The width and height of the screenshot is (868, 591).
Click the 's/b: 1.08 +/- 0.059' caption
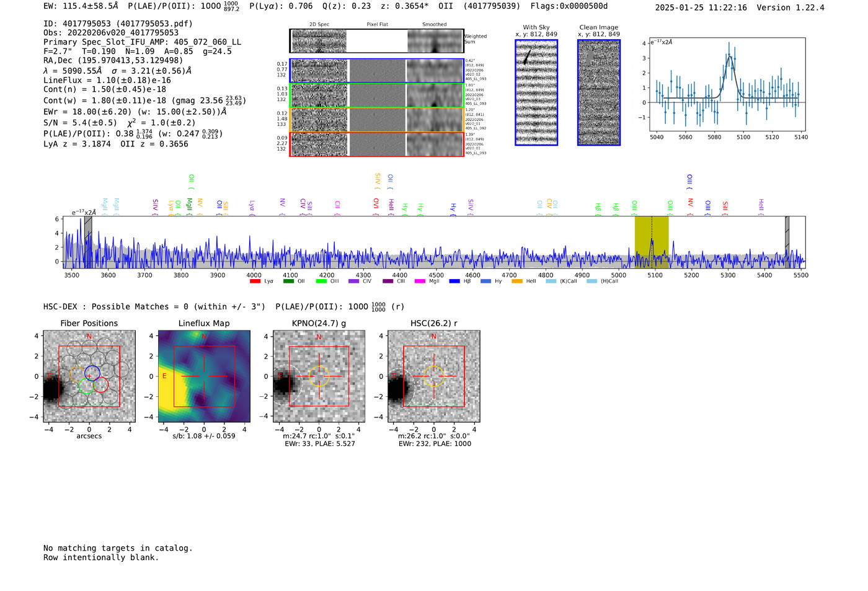204,436
